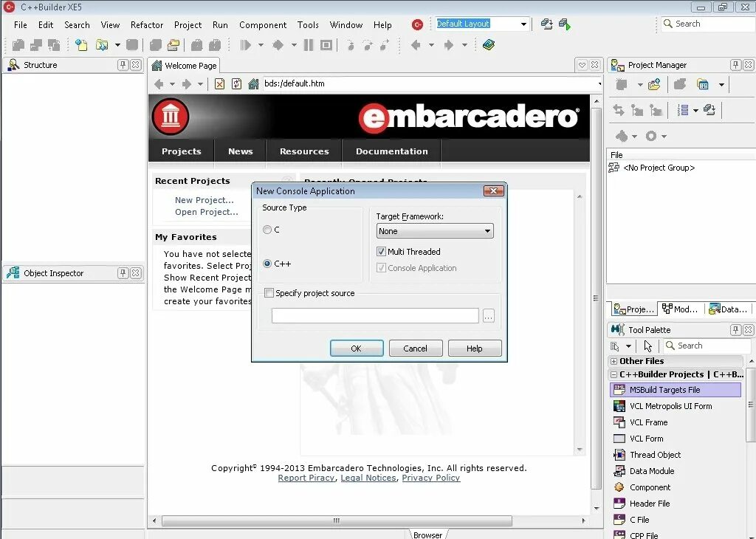Switch to the Data Explorer bottom tab
The image size is (756, 539).
(728, 309)
